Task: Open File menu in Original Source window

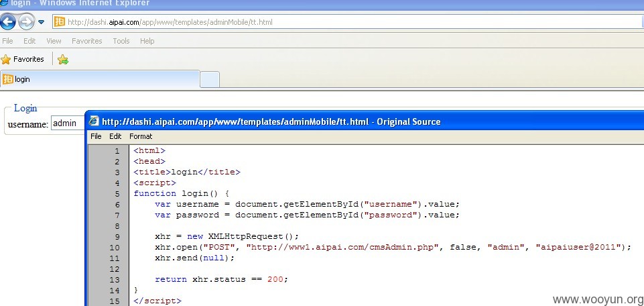Action: (96, 136)
